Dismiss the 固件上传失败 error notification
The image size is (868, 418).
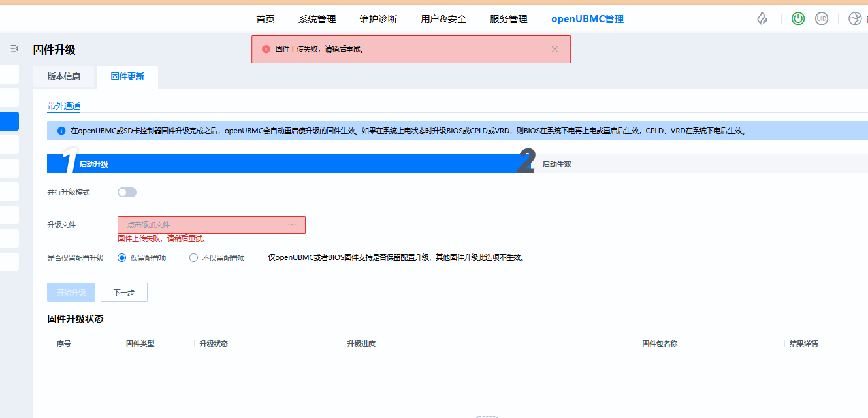pyautogui.click(x=555, y=49)
